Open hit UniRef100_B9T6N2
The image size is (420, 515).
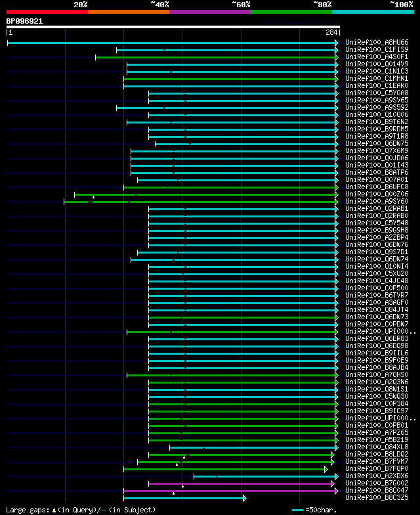click(x=377, y=122)
